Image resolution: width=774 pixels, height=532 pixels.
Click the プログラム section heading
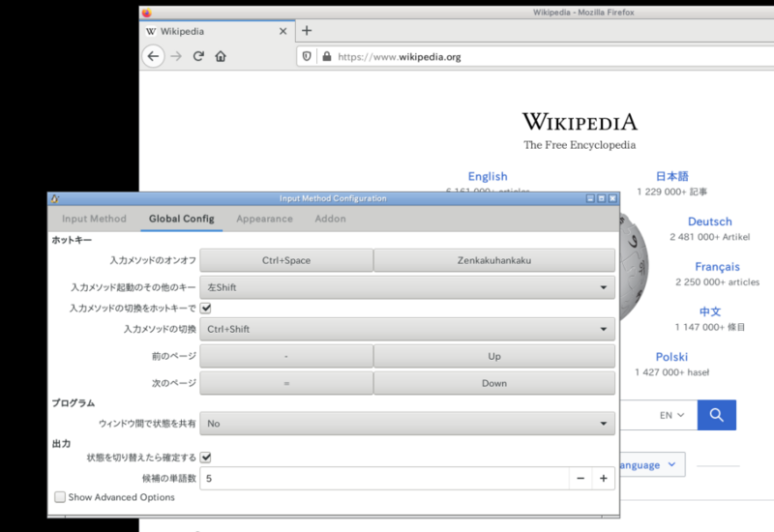point(74,402)
